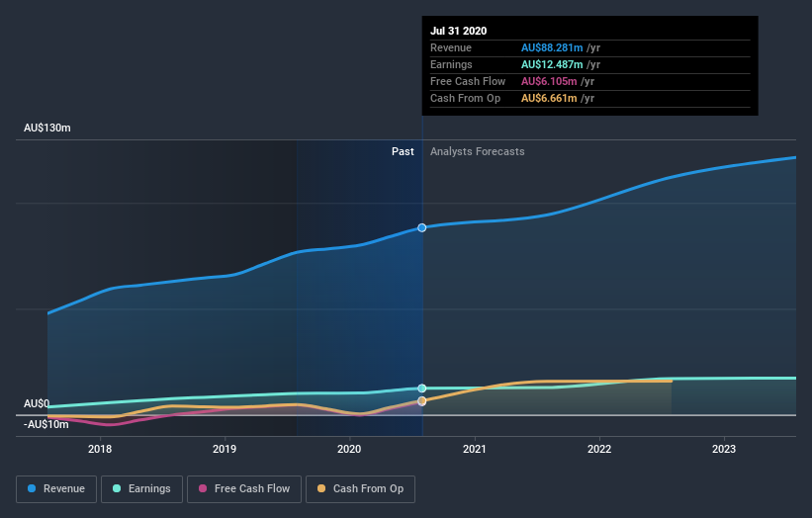Click the AU$0 axis label
812x518 pixels.
[x=37, y=403]
